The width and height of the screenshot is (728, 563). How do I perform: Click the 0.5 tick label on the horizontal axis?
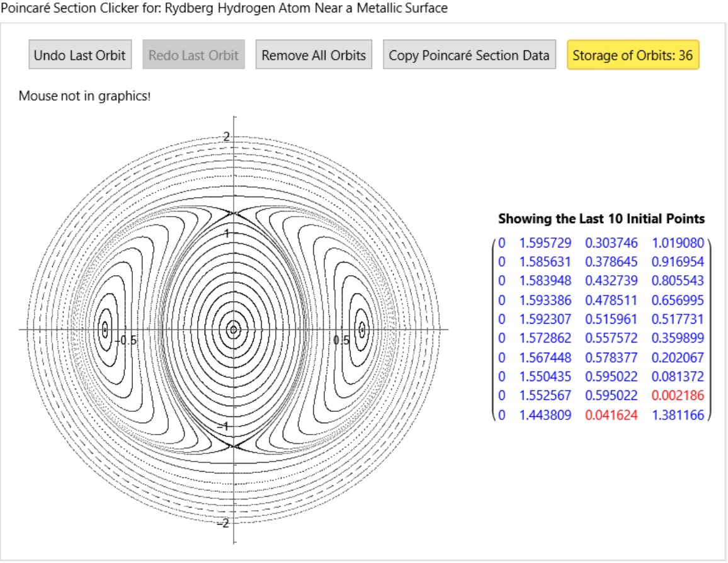click(x=341, y=340)
